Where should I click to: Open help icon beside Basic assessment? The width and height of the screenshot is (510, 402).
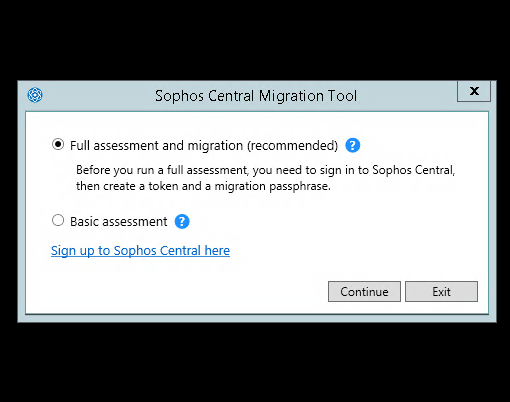(182, 221)
